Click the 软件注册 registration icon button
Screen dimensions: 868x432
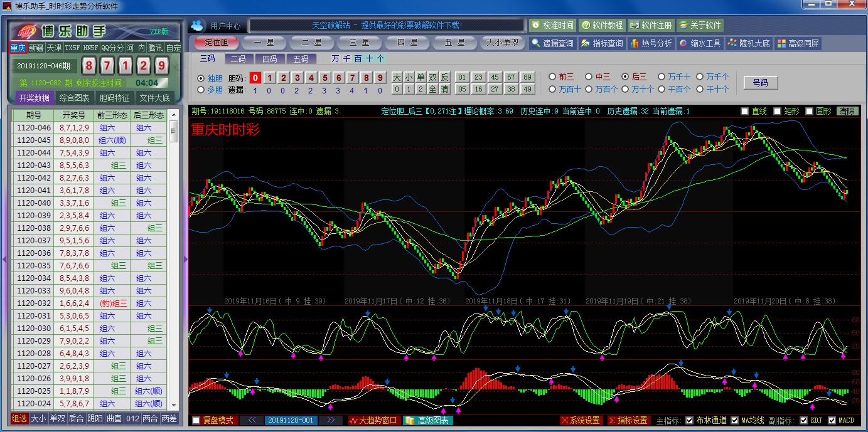[x=650, y=25]
